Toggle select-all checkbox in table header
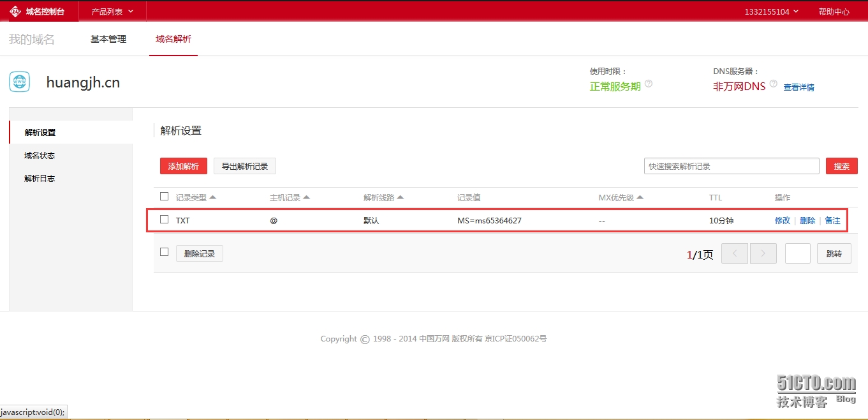 165,197
